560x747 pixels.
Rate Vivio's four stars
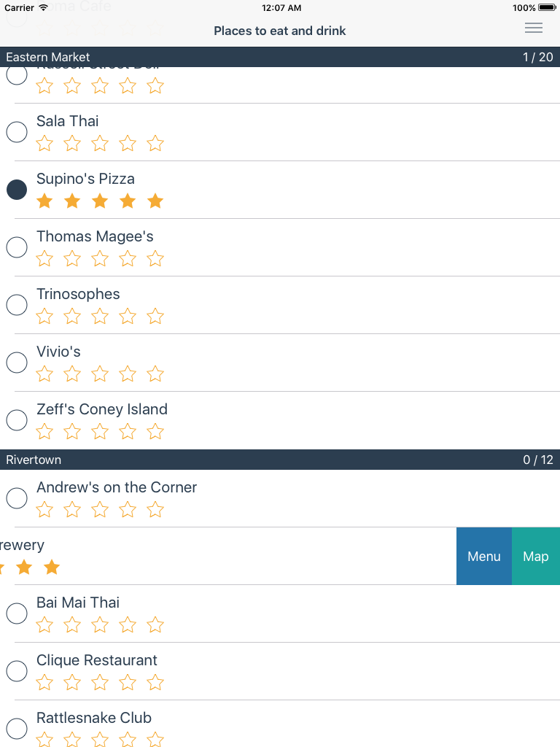pos(128,374)
